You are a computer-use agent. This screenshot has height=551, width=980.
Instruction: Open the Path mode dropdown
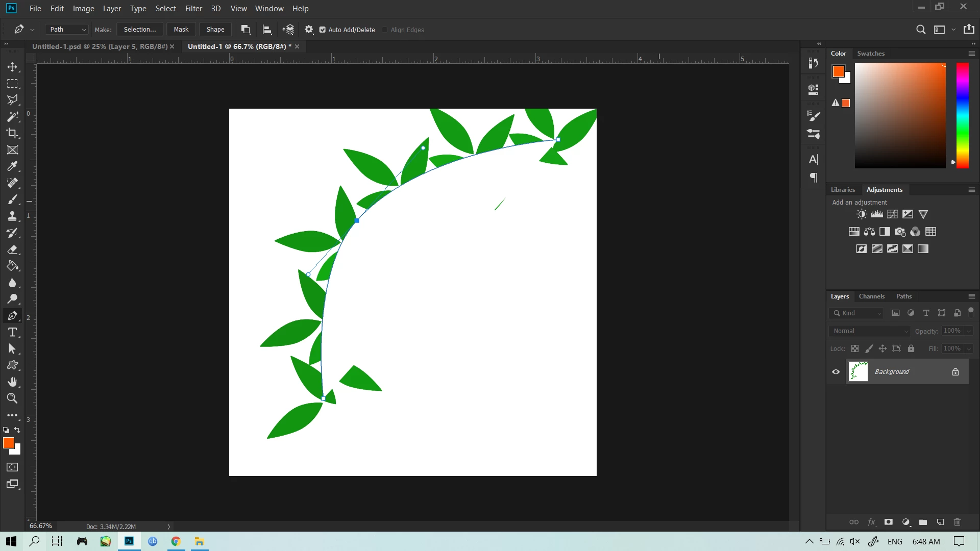[x=67, y=30]
